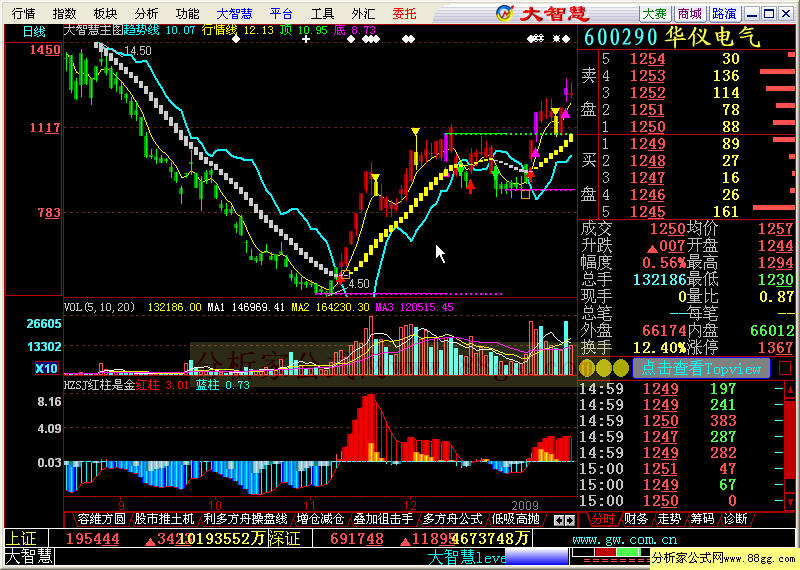Click the 商城 button
The width and height of the screenshot is (800, 570).
pos(690,14)
